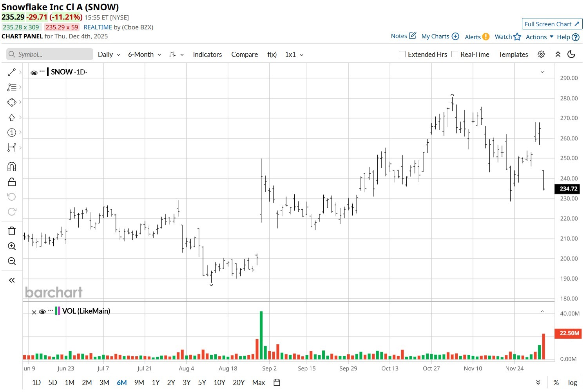Viewport: 587px width, 392px height.
Task: Click the 22.50M volume value label
Action: coord(569,333)
